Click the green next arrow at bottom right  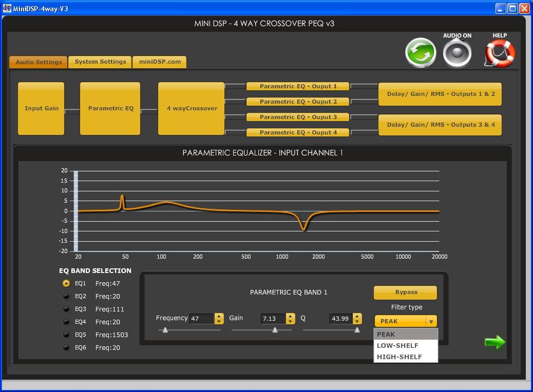[494, 342]
